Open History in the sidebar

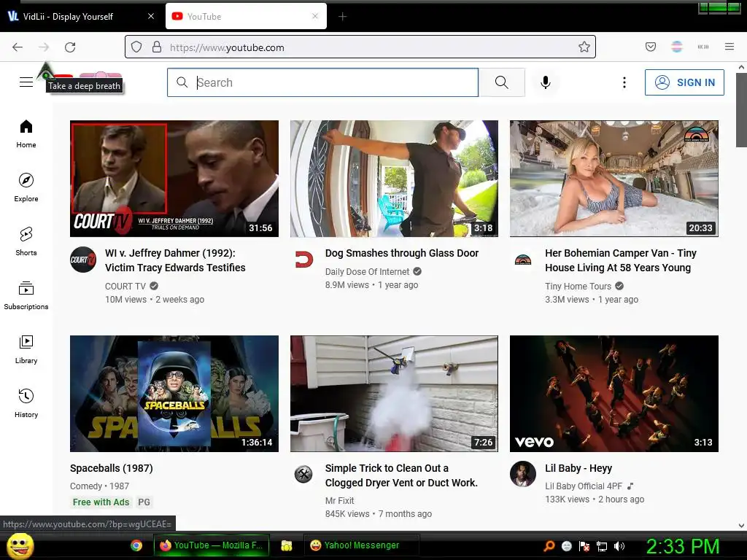[x=26, y=403]
